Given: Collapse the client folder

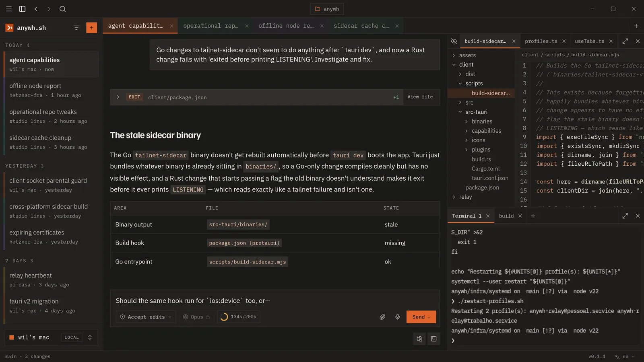Looking at the screenshot, I should (466, 64).
